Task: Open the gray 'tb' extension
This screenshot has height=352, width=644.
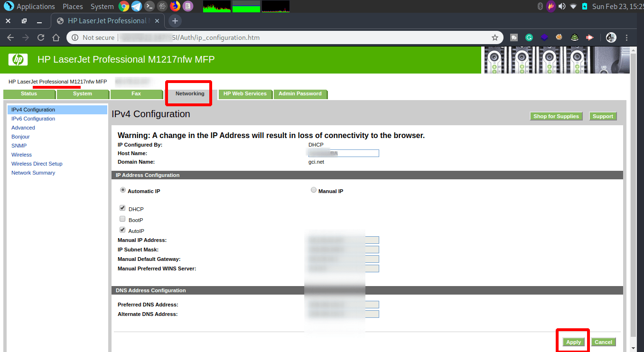Action: [514, 37]
